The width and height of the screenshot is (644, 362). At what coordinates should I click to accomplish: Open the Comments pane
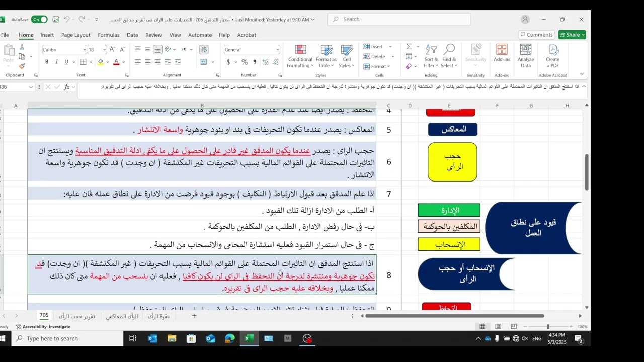tap(536, 35)
